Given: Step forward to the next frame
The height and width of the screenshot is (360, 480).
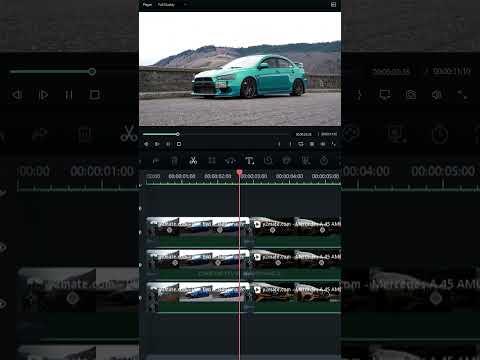Looking at the screenshot, I should pyautogui.click(x=157, y=144).
